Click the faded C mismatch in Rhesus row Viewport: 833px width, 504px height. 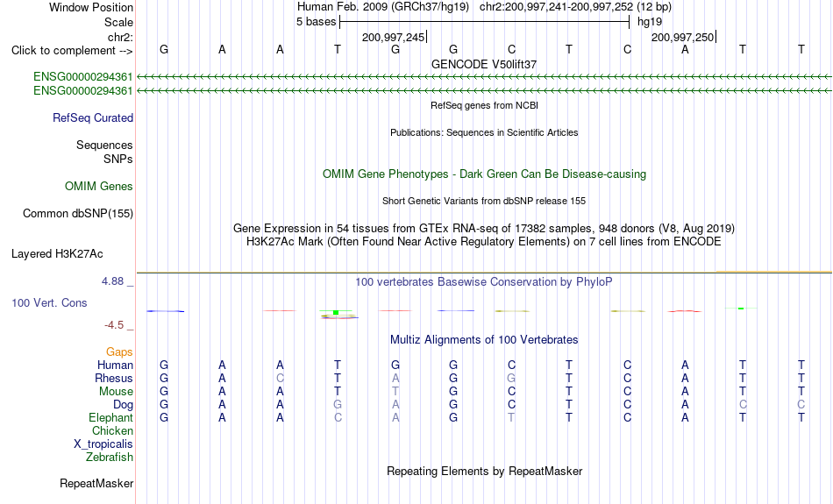coord(280,378)
